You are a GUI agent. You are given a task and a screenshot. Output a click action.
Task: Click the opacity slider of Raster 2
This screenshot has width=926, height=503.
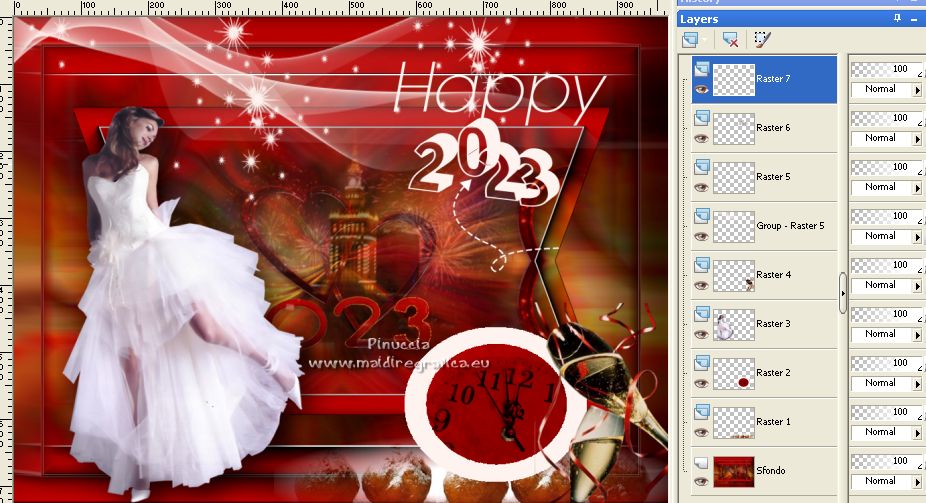[x=887, y=364]
